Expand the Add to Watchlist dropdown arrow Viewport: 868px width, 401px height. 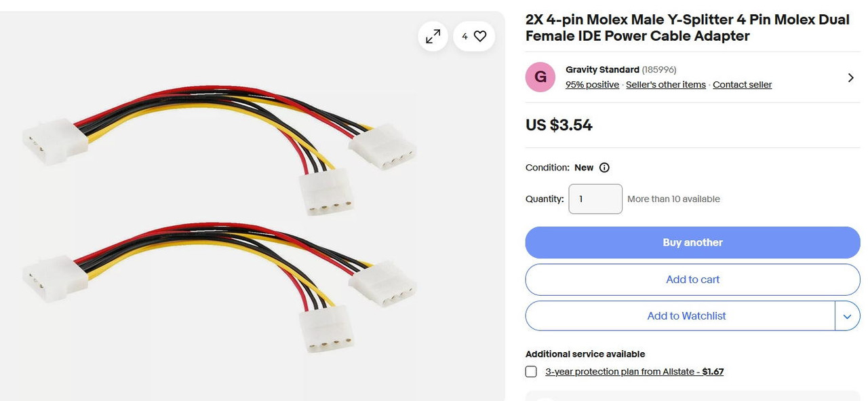[848, 316]
